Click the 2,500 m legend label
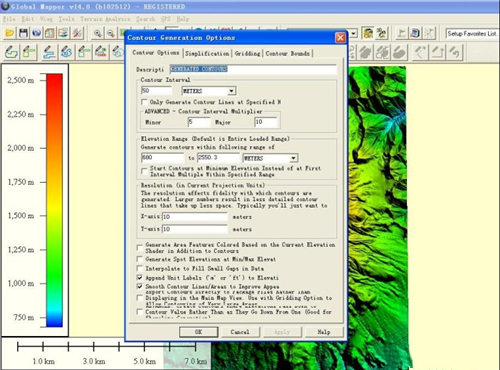 click(x=21, y=80)
